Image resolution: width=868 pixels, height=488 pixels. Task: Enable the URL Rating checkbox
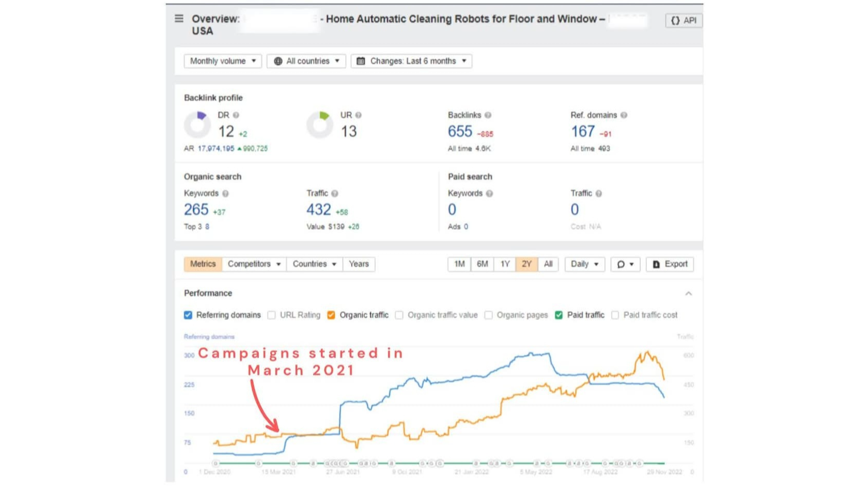[271, 315]
